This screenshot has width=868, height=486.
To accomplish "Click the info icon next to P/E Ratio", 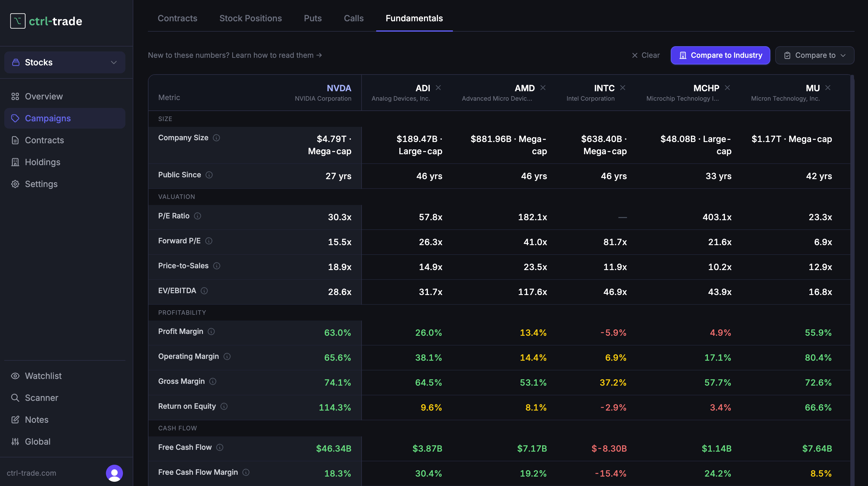I will (x=198, y=216).
